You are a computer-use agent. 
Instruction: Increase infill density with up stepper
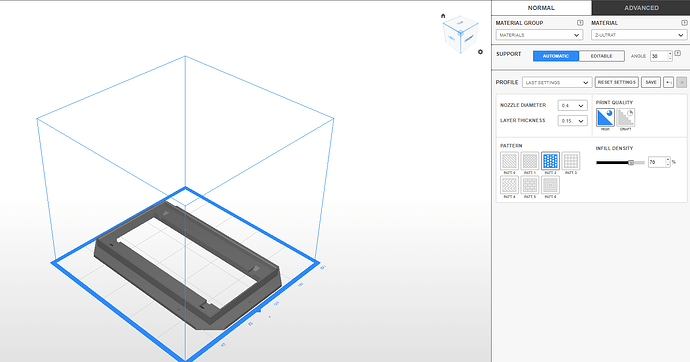[668, 160]
